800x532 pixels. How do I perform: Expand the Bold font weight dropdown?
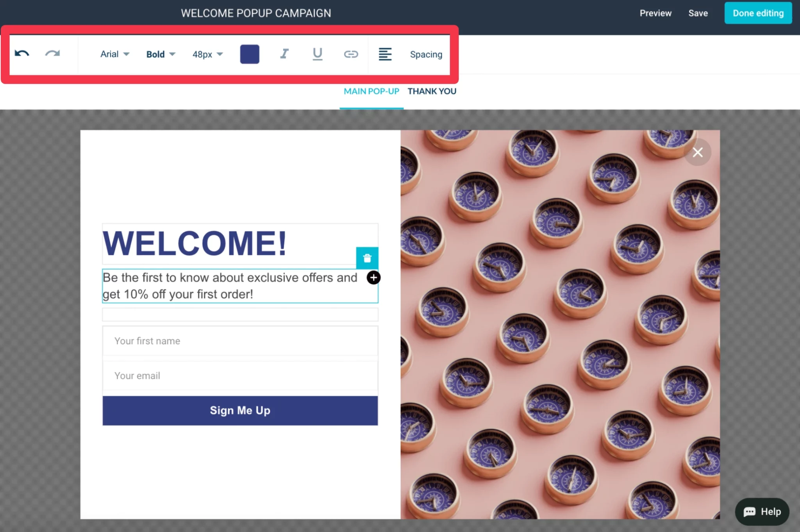[161, 54]
